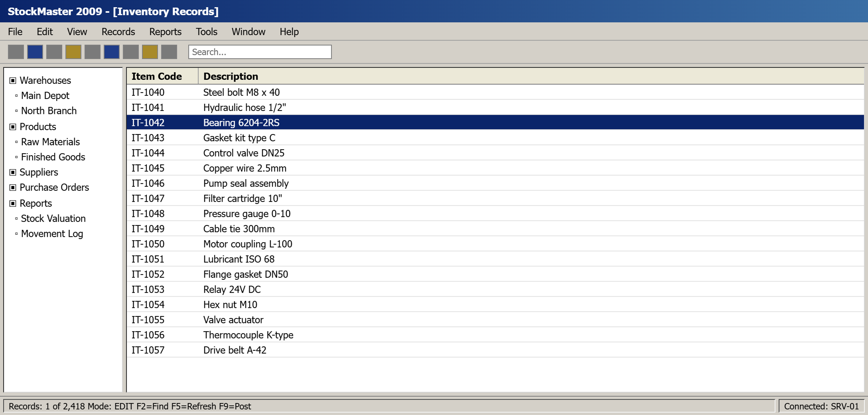Select Main Depot in the tree

[45, 96]
